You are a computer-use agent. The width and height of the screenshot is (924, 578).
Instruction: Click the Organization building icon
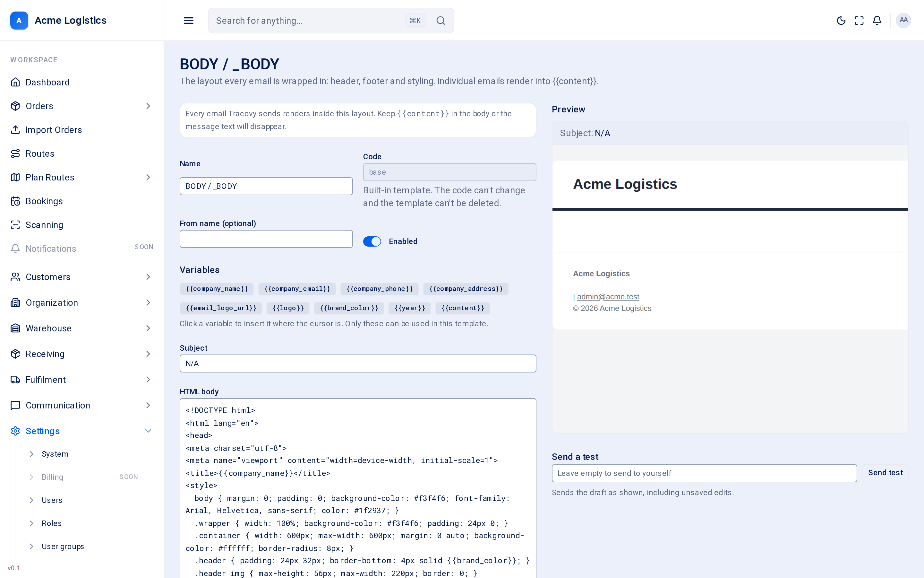(15, 302)
